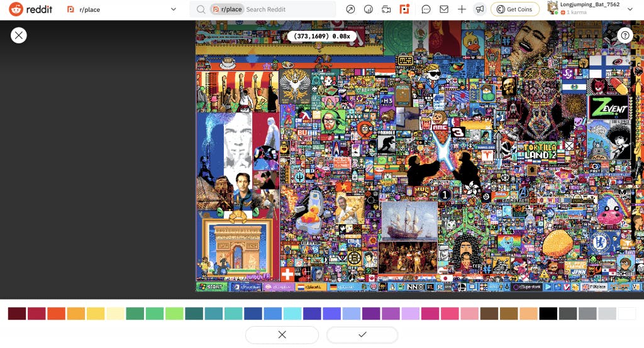
Task: Select the light gray color swatch
Action: tap(608, 313)
